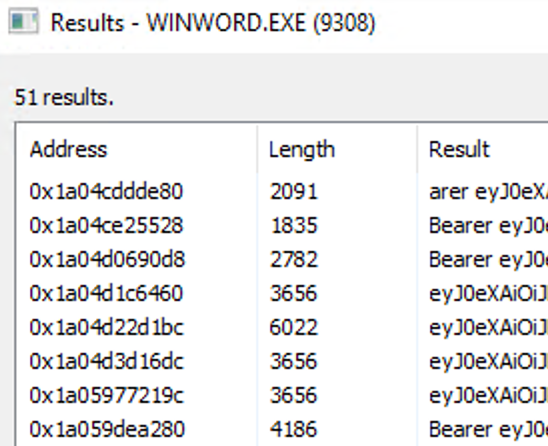Viewport: 548px width, 446px height.
Task: Select address 0x1a04d1c6460
Action: pyautogui.click(x=106, y=293)
